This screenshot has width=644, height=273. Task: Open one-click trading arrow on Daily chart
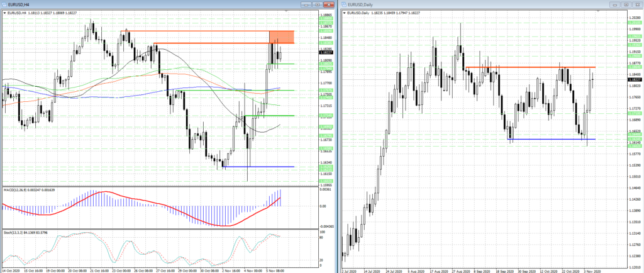coord(344,13)
